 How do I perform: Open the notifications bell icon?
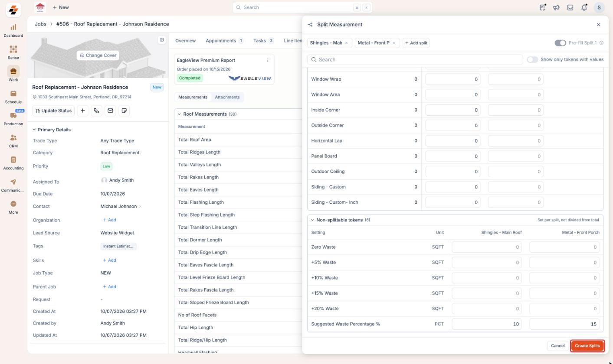[x=584, y=7]
